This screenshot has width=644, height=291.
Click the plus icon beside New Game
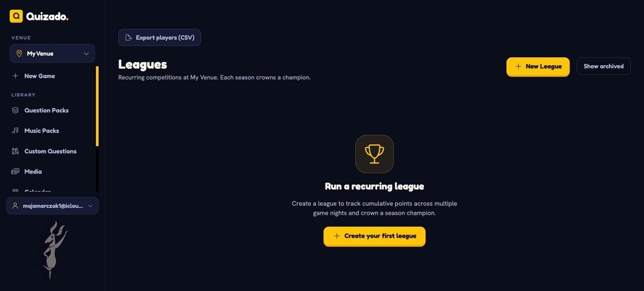pyautogui.click(x=15, y=76)
